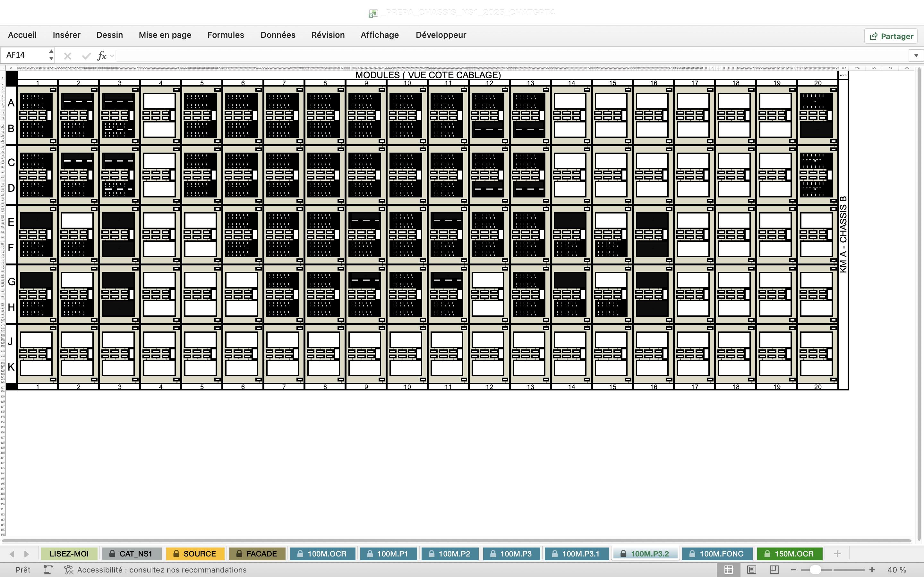Switch to the 100M.FONC sheet tab
Screen dimensions: 924x577
coord(717,554)
